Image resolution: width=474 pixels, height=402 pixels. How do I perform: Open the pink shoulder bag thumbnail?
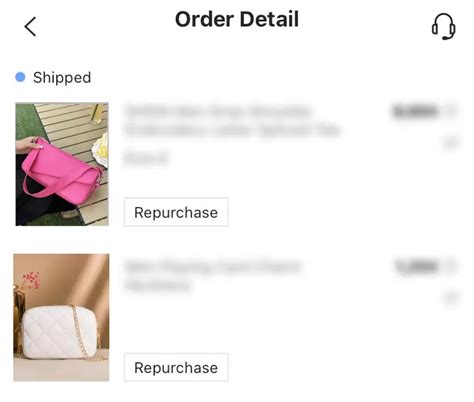click(x=62, y=164)
